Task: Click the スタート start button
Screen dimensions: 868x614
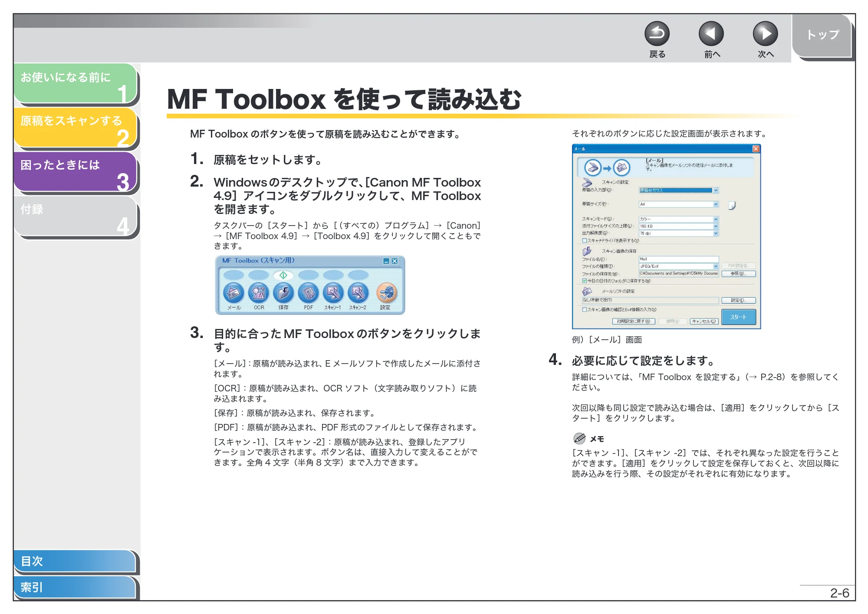Action: click(739, 317)
